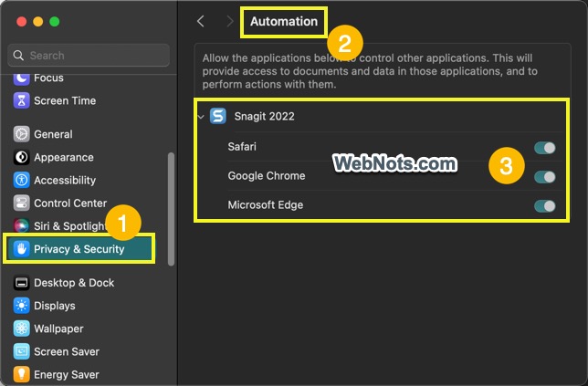Screen dimensions: 588x386
Task: Click the Wallpaper flower icon
Action: [21, 329]
